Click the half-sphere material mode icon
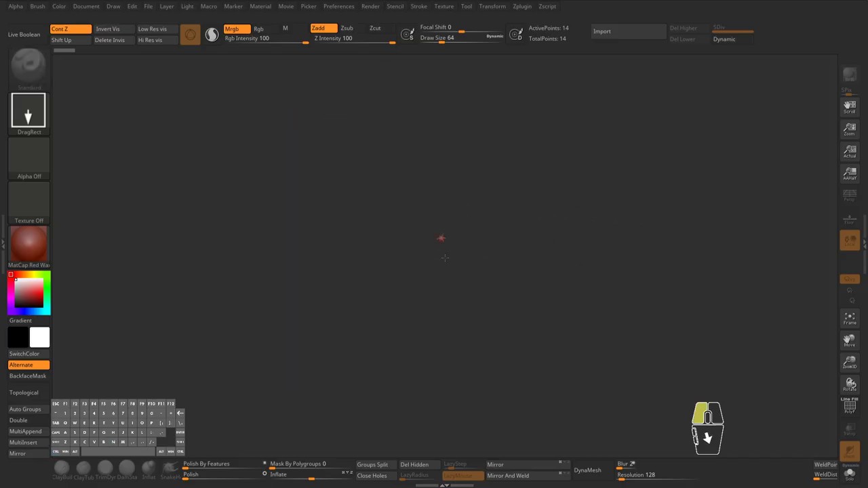 [212, 35]
